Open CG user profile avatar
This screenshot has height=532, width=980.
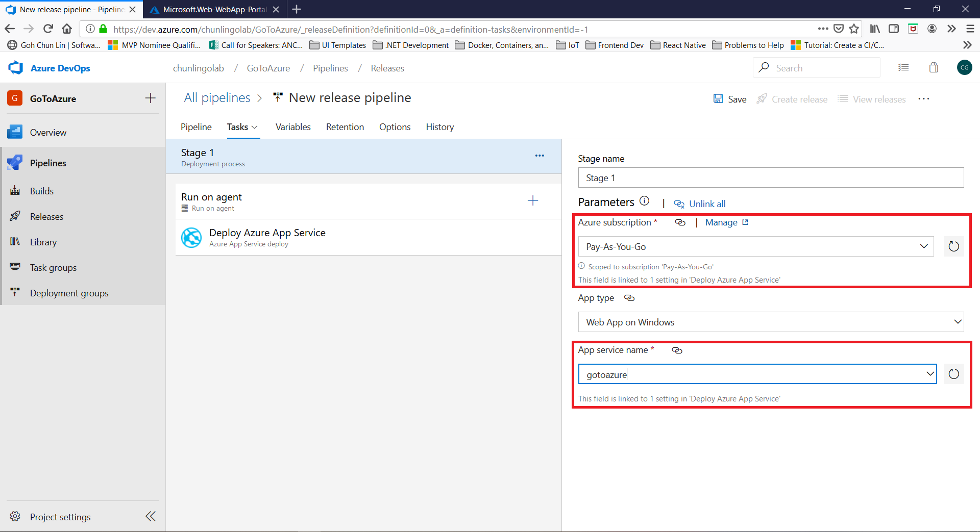pos(964,67)
